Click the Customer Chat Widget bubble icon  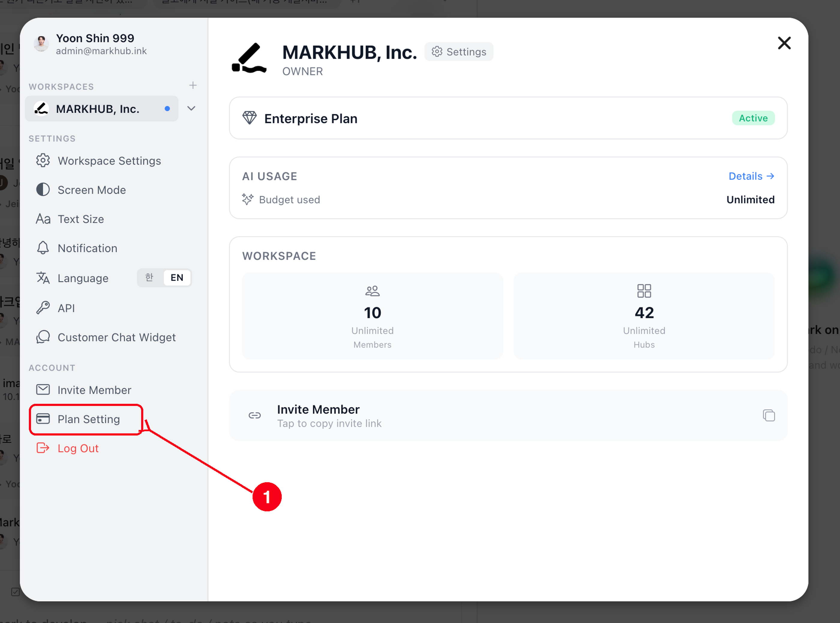(x=43, y=337)
